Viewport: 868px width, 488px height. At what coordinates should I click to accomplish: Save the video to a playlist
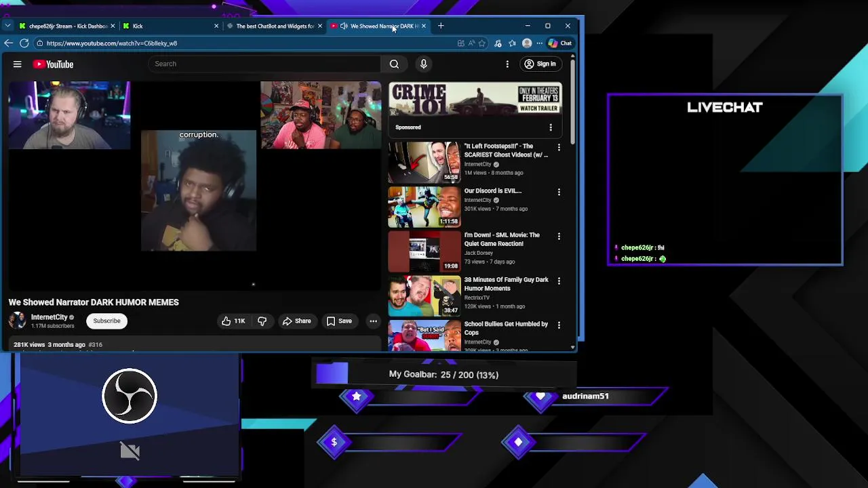339,321
